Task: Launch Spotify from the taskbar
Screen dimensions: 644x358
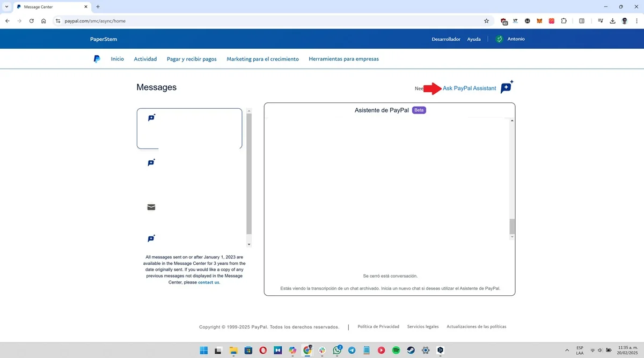Action: pos(396,350)
